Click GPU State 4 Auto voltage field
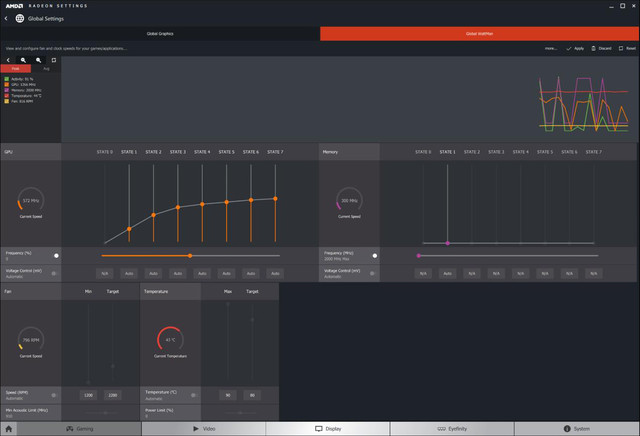This screenshot has height=436, width=640. (x=202, y=273)
